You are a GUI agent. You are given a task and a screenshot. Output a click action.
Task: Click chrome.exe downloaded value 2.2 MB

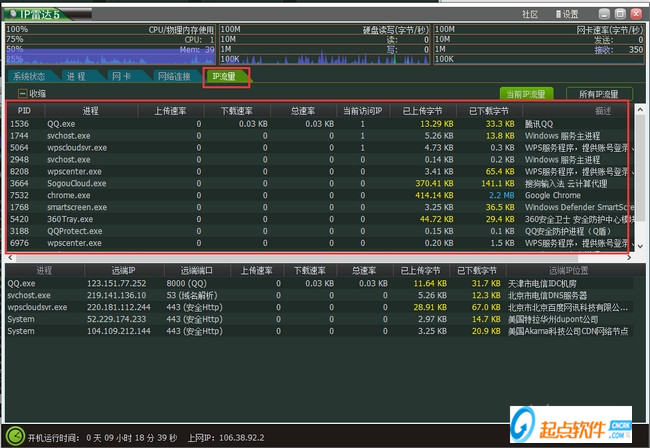[502, 196]
